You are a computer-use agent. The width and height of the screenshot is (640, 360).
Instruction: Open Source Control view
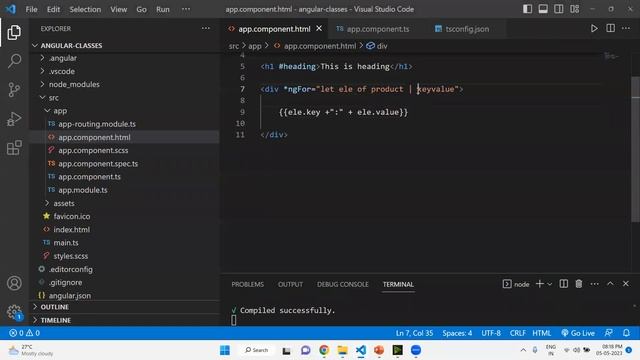[x=14, y=90]
